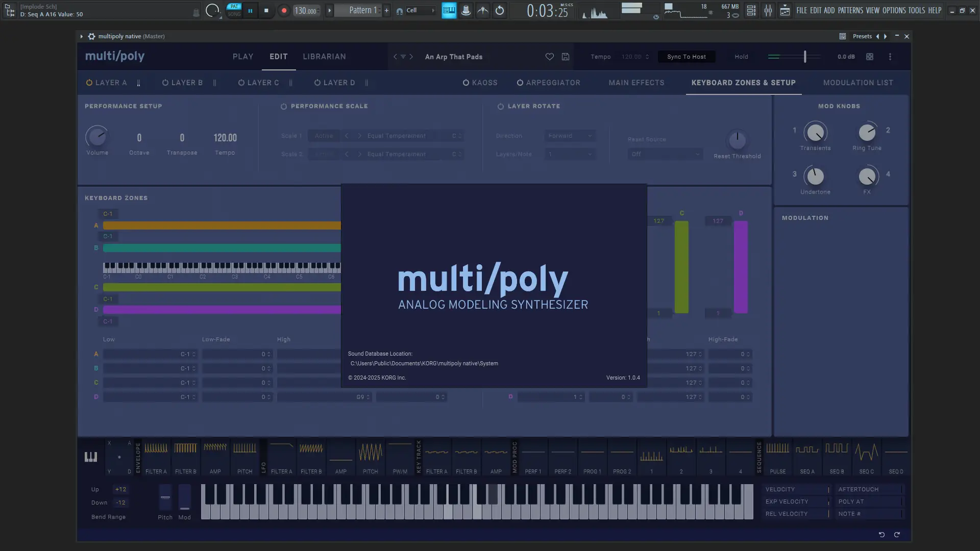This screenshot has width=980, height=551.
Task: Click the undo arrow icon
Action: [881, 535]
